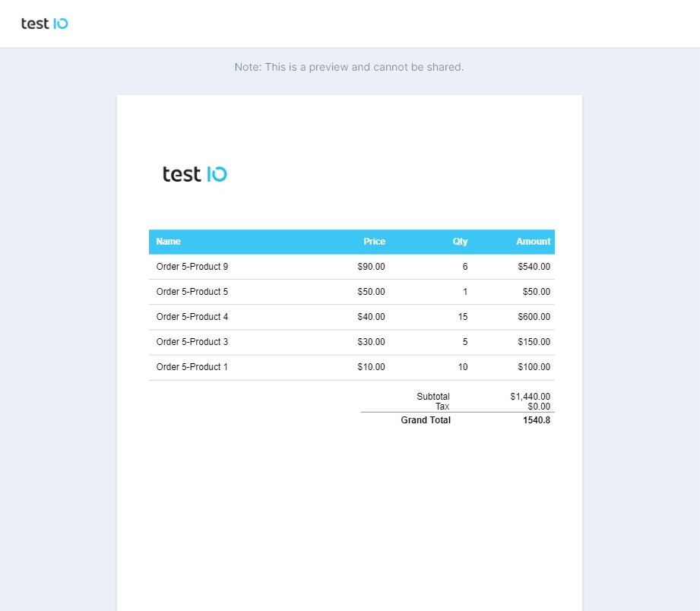
Task: Select the Order 5-Product 5 row name
Action: coord(192,292)
